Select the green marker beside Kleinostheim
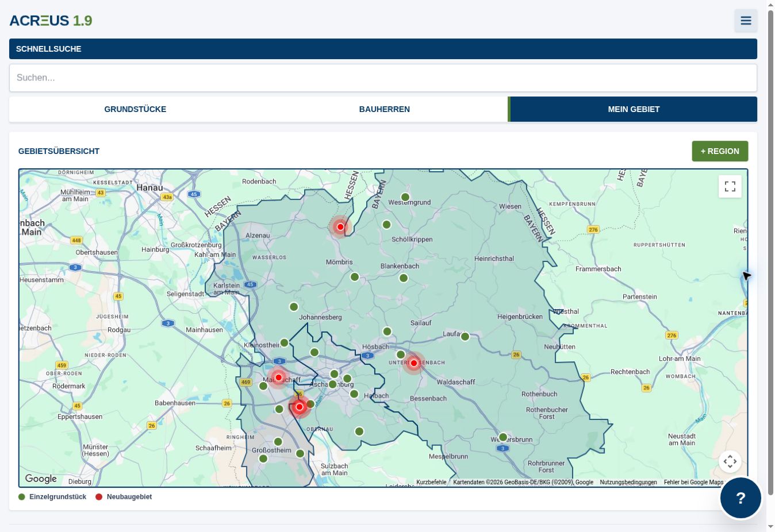This screenshot has width=775, height=532. pyautogui.click(x=284, y=343)
